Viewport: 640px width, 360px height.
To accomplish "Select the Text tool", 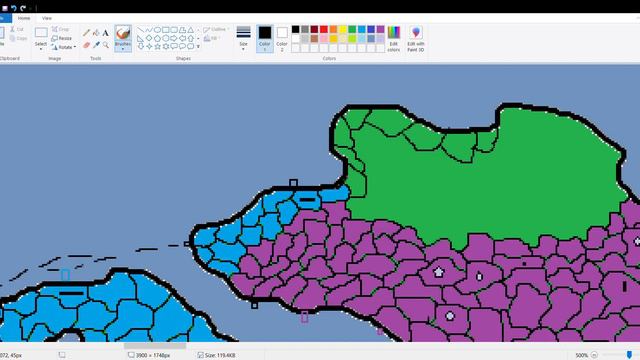I will 106,33.
